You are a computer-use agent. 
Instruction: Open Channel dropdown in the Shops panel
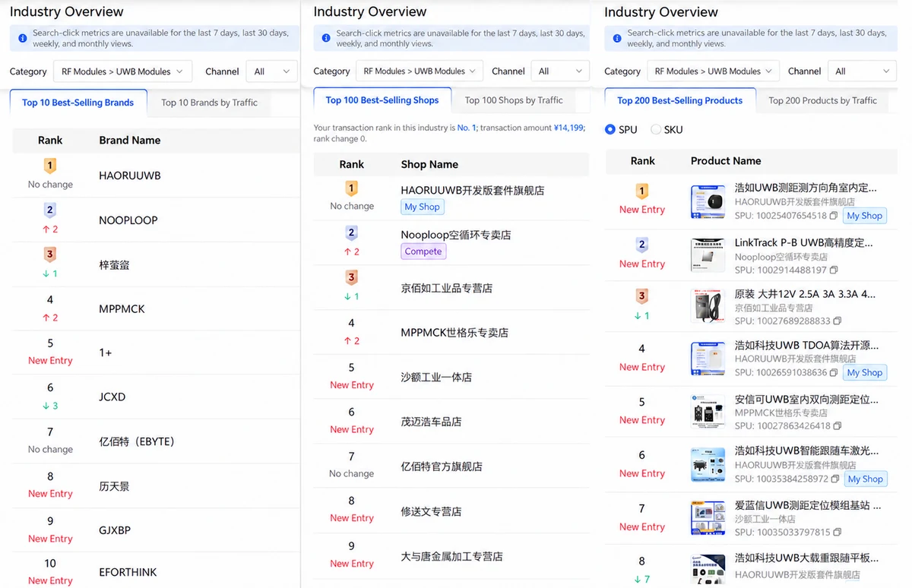(x=560, y=71)
